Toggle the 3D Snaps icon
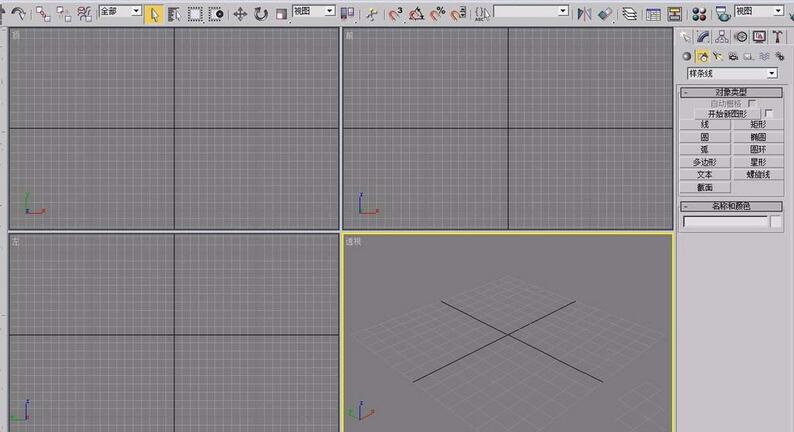 point(395,15)
